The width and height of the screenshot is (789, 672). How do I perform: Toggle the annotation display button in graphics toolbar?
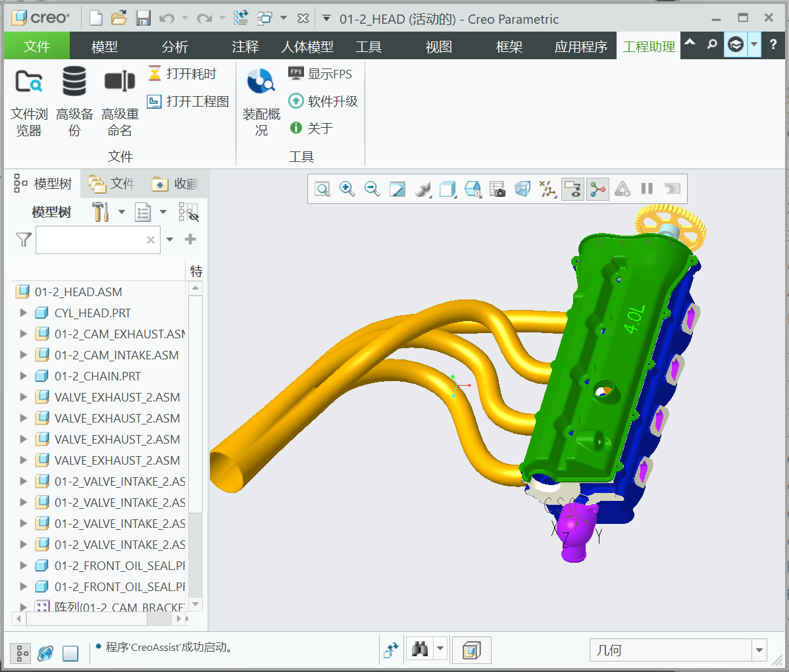573,190
